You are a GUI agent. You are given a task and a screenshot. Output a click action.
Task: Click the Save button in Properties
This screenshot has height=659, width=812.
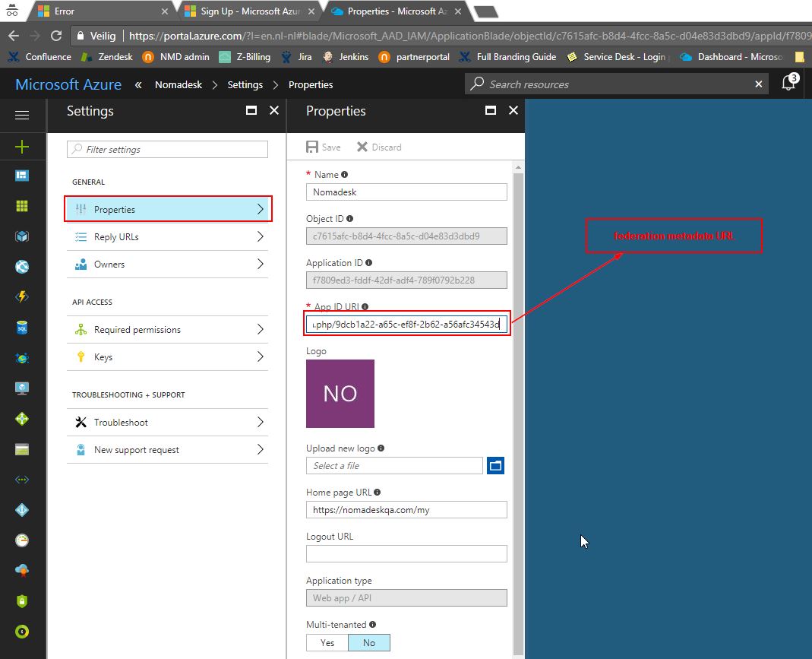pyautogui.click(x=324, y=147)
